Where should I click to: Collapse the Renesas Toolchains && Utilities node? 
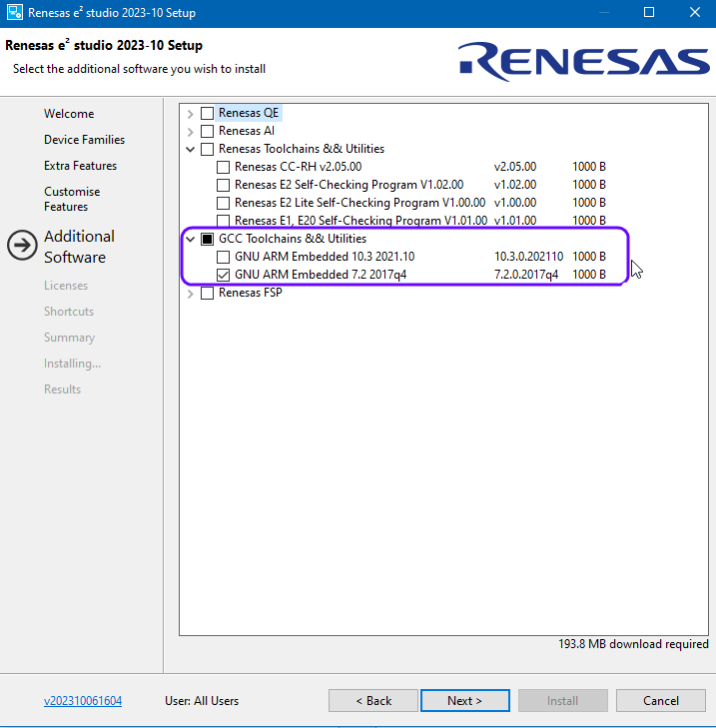[x=191, y=149]
